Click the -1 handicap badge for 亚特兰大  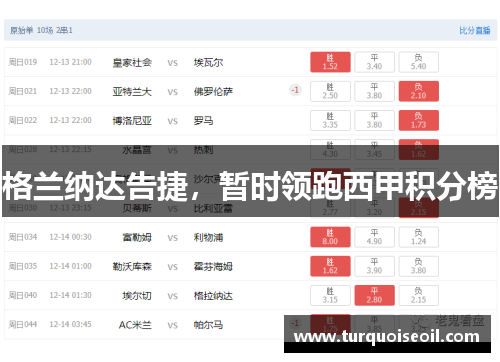point(295,90)
